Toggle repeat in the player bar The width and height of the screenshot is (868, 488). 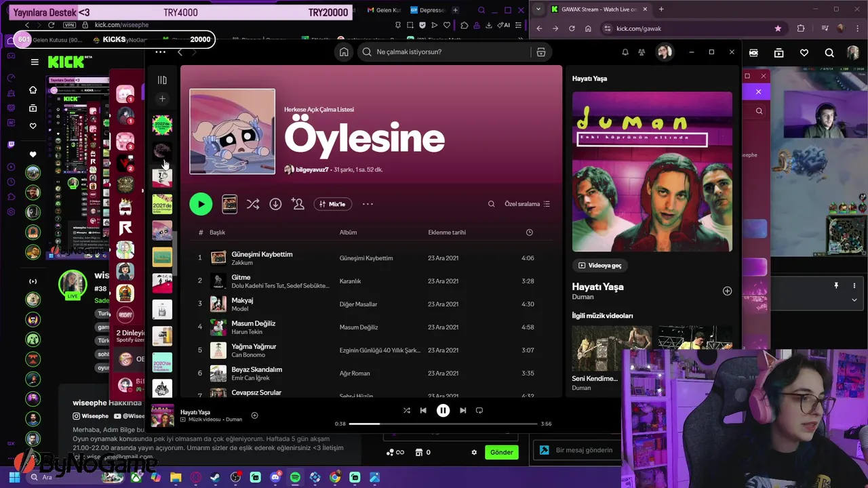tap(479, 410)
